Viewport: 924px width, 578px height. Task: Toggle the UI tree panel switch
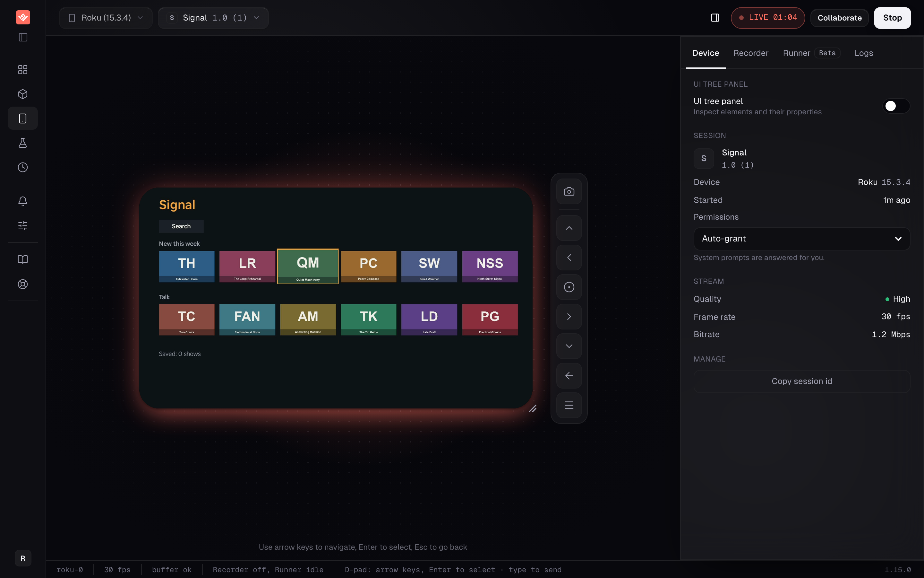tap(896, 106)
